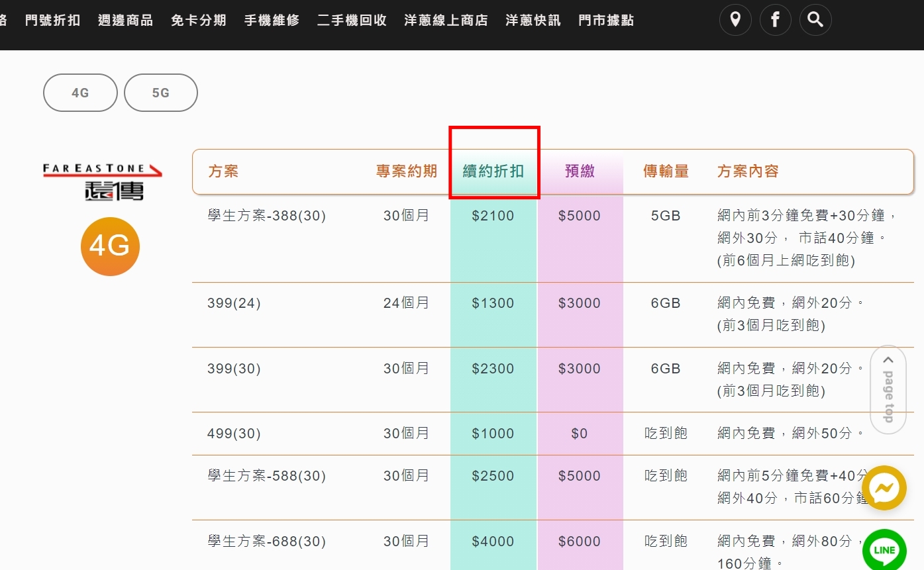Click the 專案約期 column header
Image resolution: width=924 pixels, height=570 pixels.
point(407,171)
